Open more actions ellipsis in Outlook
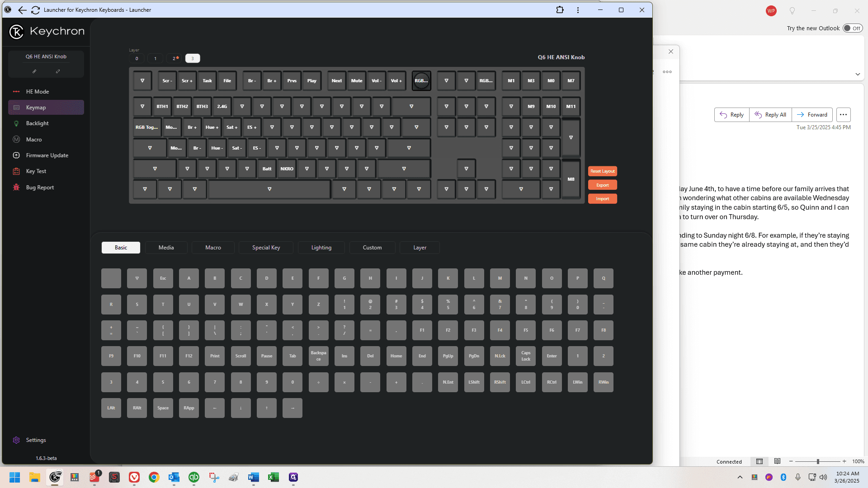This screenshot has width=868, height=488. tap(843, 115)
